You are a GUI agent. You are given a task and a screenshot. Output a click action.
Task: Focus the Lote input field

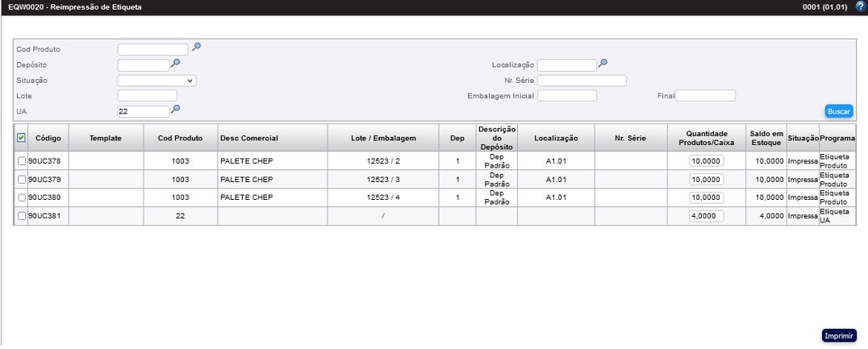coord(147,96)
